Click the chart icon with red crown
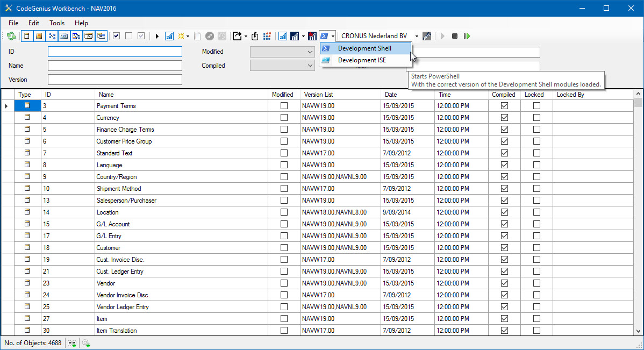Screen dimensions: 644x350 (312, 36)
